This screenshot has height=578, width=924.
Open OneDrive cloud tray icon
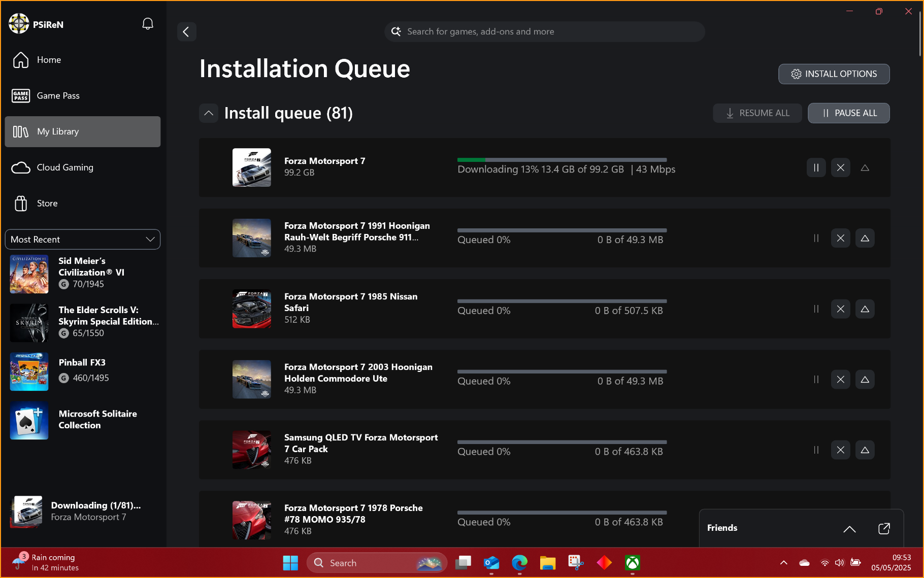804,563
